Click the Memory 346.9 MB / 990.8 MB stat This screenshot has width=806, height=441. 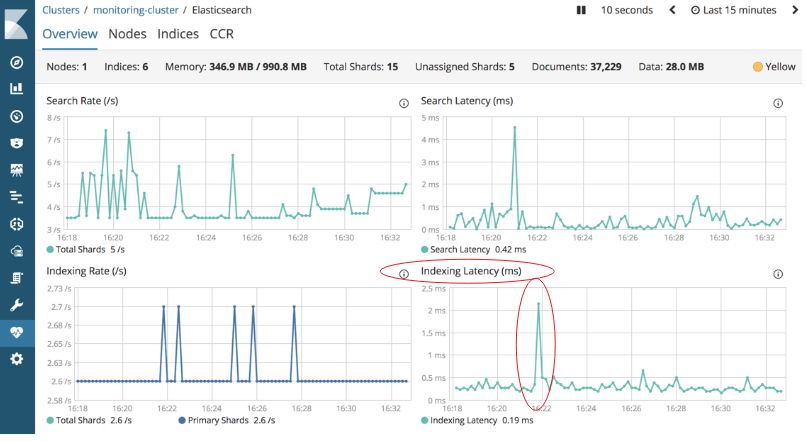tap(235, 67)
